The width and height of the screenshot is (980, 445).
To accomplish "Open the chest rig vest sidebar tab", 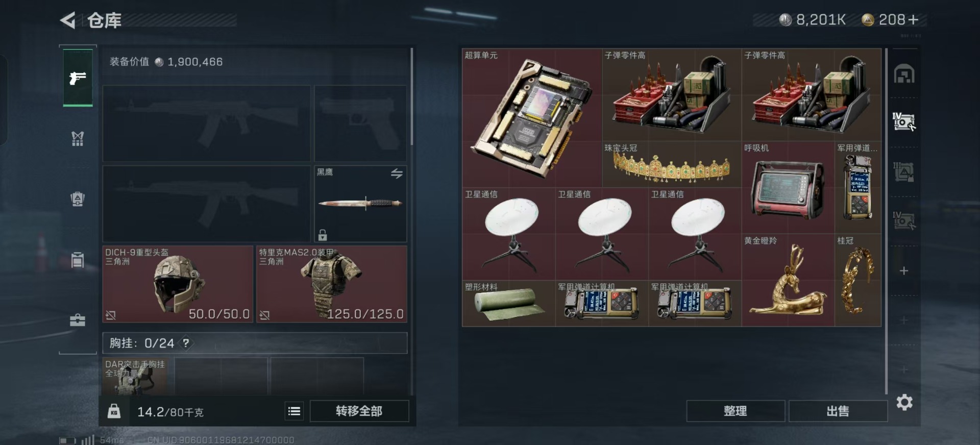I will point(78,138).
